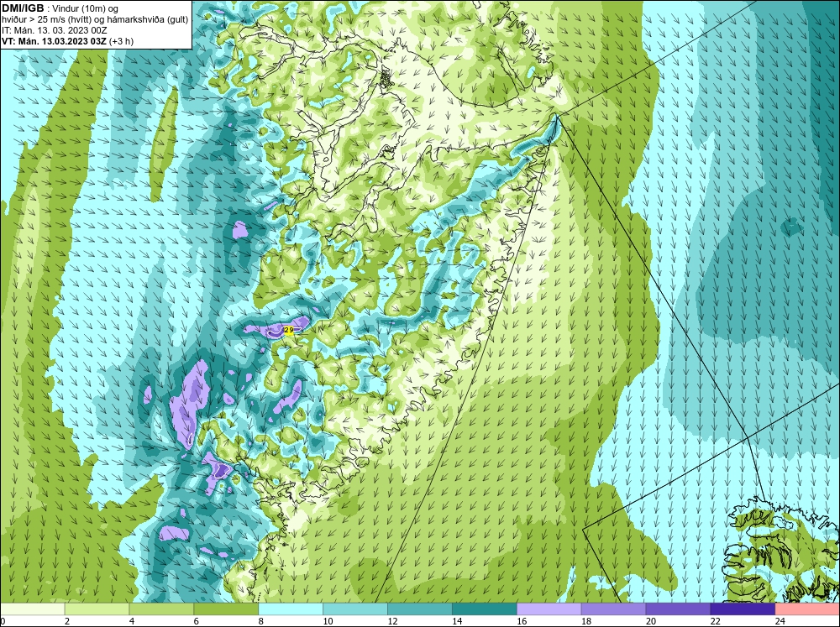Click the colorbar tick label 18
840x627 pixels.
tap(586, 621)
